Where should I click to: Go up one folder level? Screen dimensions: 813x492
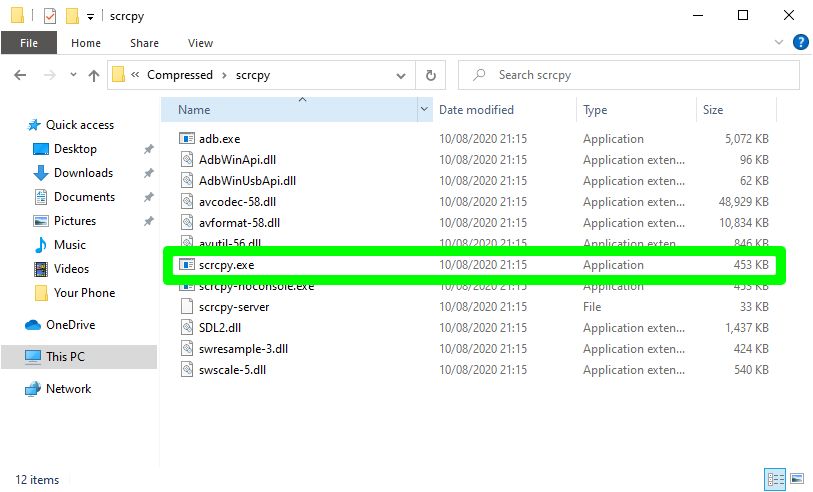pyautogui.click(x=94, y=76)
